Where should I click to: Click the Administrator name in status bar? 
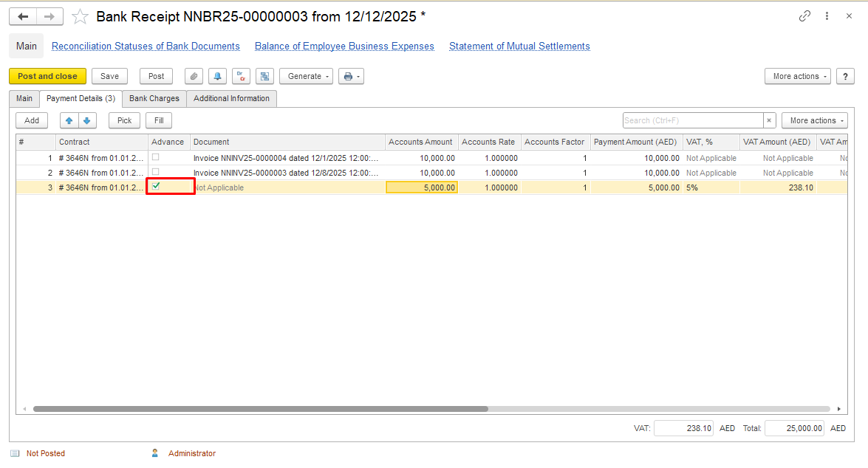click(192, 454)
